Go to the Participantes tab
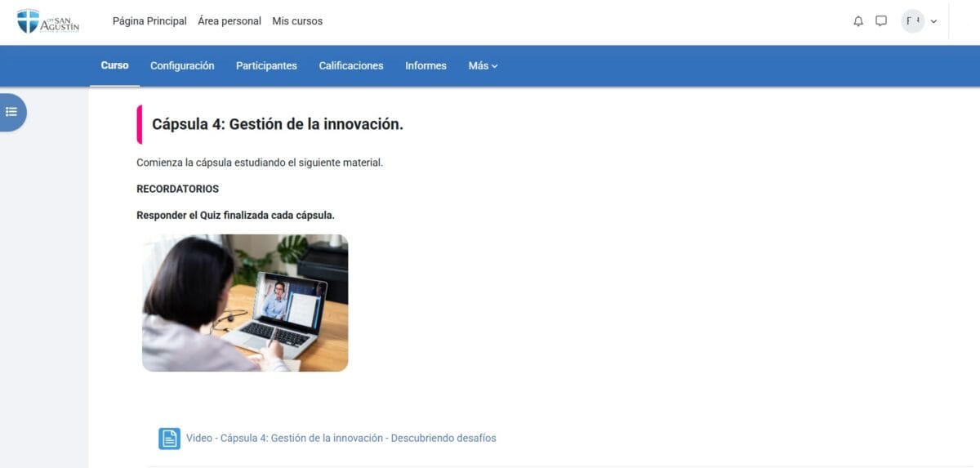Viewport: 980px width, 468px height. pyautogui.click(x=266, y=66)
